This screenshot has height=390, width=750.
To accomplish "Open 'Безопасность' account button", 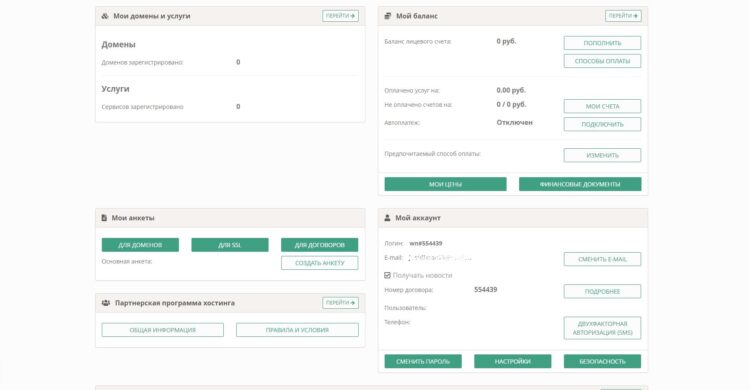I will [x=602, y=362].
